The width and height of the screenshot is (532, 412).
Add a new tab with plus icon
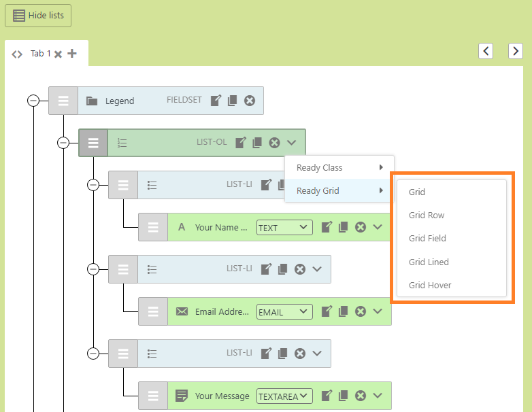click(x=72, y=54)
